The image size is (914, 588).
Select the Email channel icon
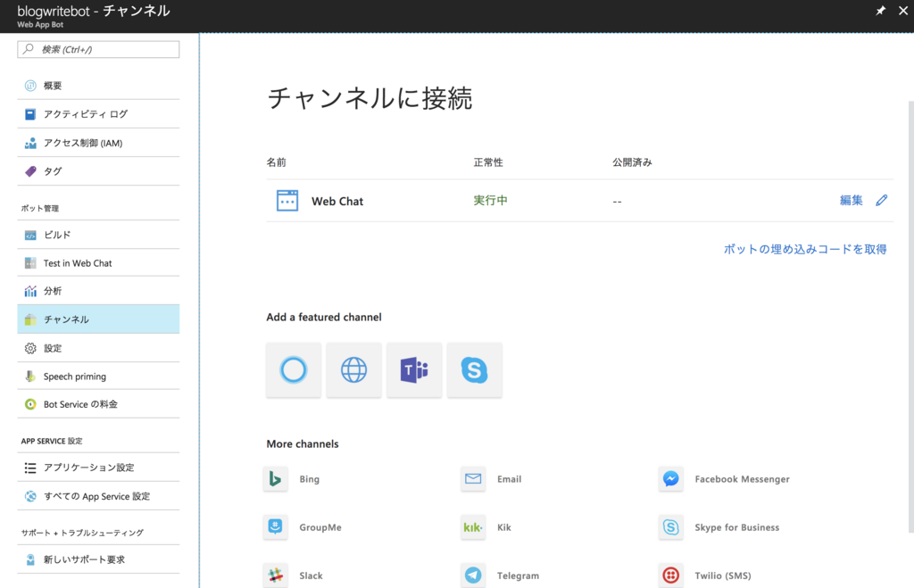[473, 479]
